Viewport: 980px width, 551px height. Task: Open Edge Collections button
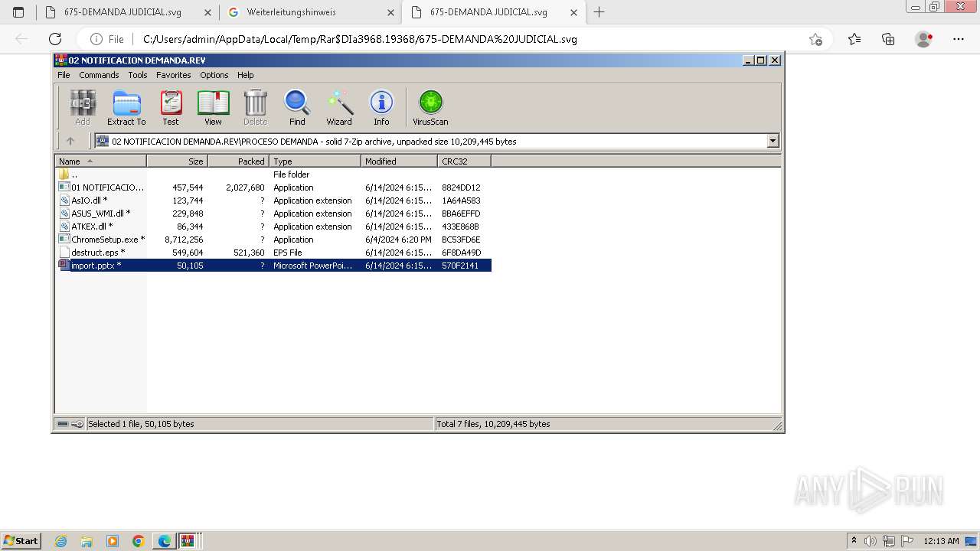pyautogui.click(x=888, y=39)
